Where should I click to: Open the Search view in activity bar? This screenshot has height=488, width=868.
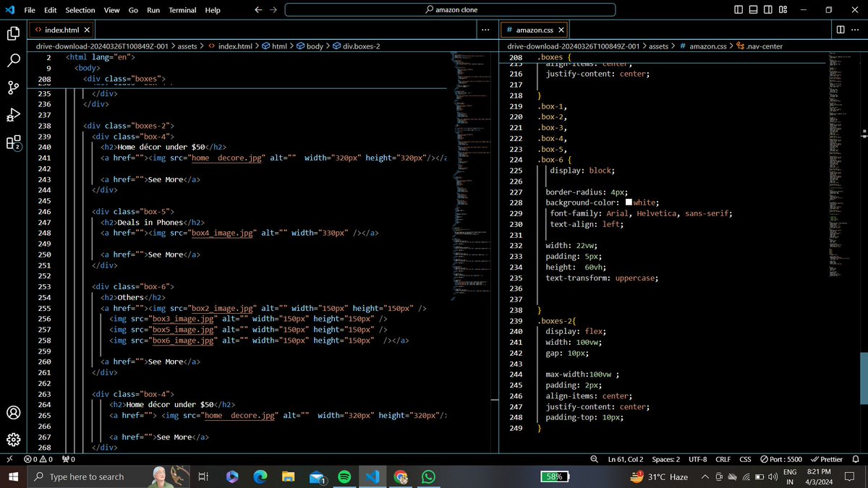tap(13, 60)
